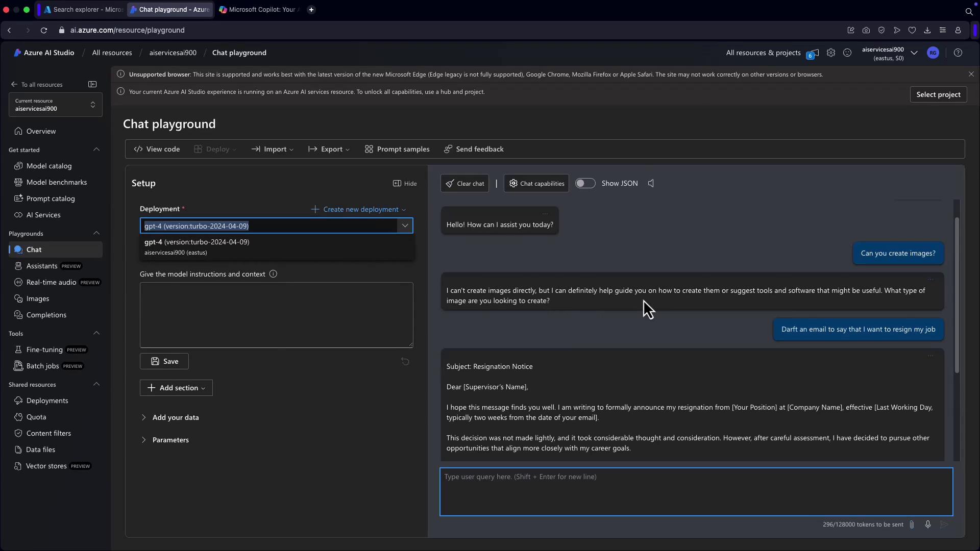The width and height of the screenshot is (980, 551).
Task: Hide the Setup panel
Action: [405, 183]
